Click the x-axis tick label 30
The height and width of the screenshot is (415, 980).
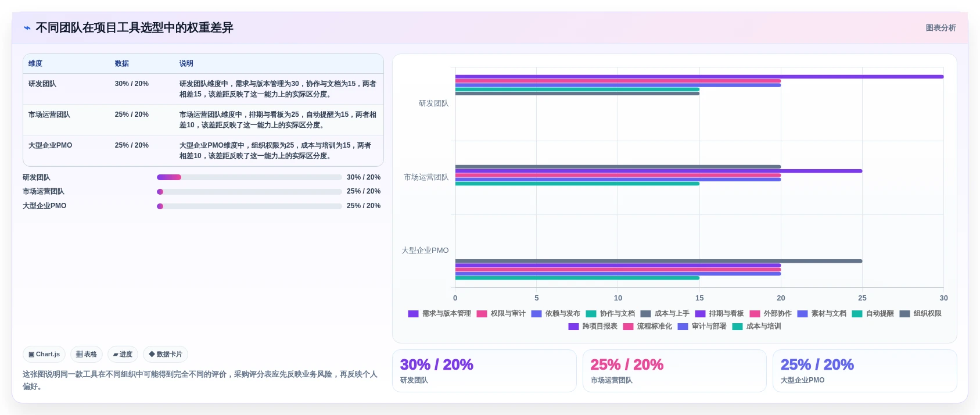[944, 298]
